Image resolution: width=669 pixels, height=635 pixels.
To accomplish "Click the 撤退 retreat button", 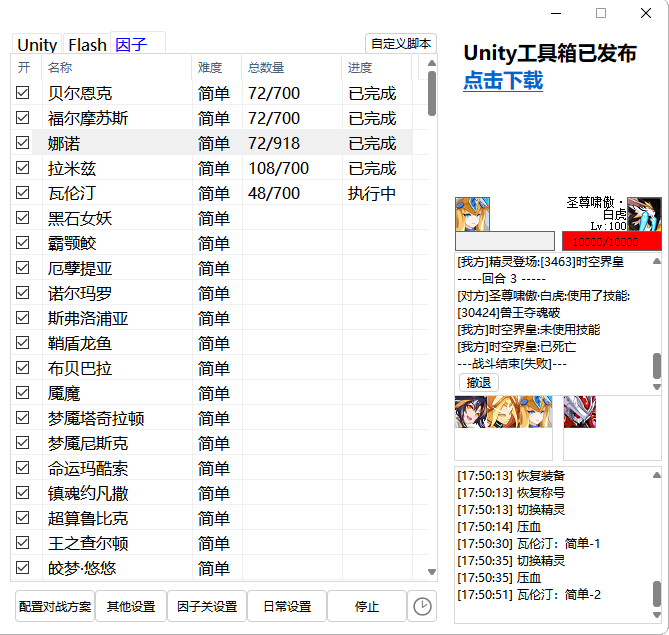I will (x=479, y=382).
